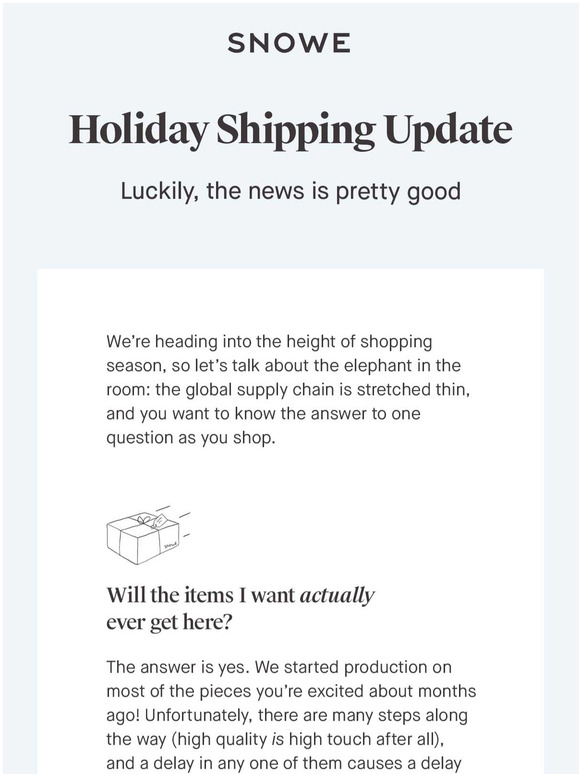Select the Holiday Shipping Update headline
The height and width of the screenshot is (774, 580).
[290, 130]
